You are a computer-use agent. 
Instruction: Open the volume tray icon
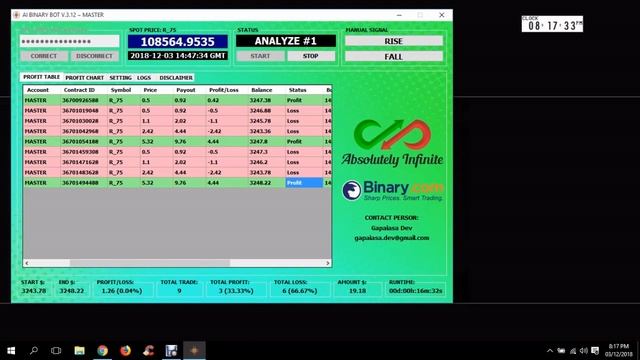tap(584, 351)
